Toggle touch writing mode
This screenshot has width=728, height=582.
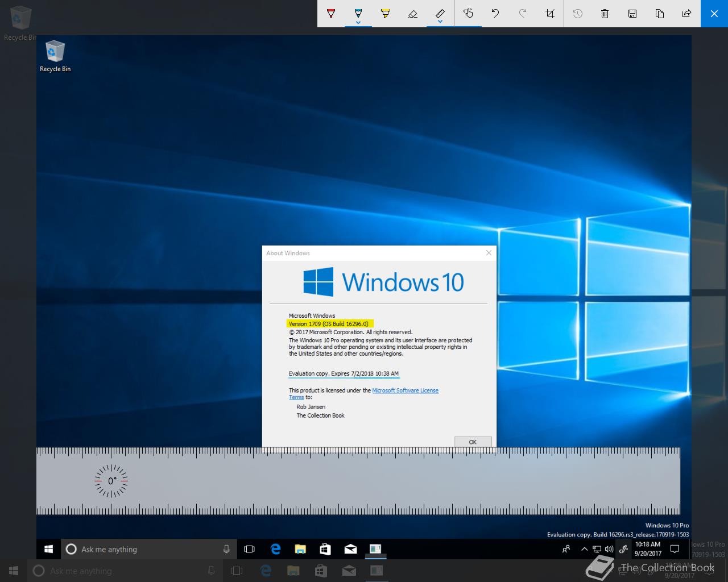coord(468,13)
